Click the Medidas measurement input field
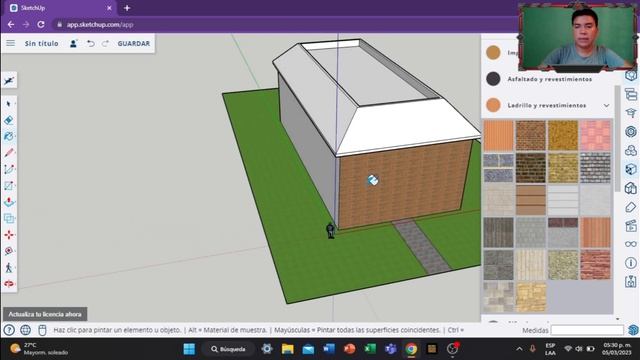The height and width of the screenshot is (360, 640). click(587, 330)
